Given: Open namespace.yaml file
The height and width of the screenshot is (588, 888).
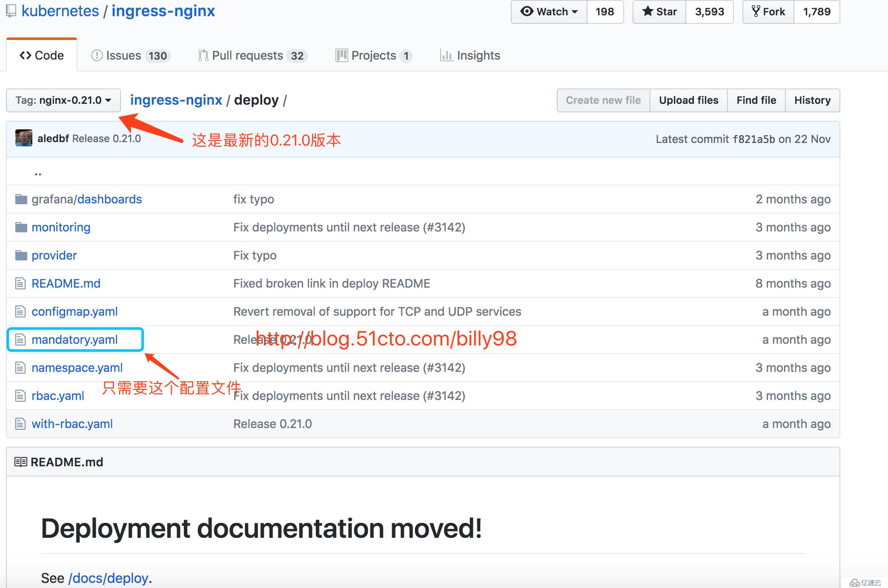Looking at the screenshot, I should [x=77, y=368].
